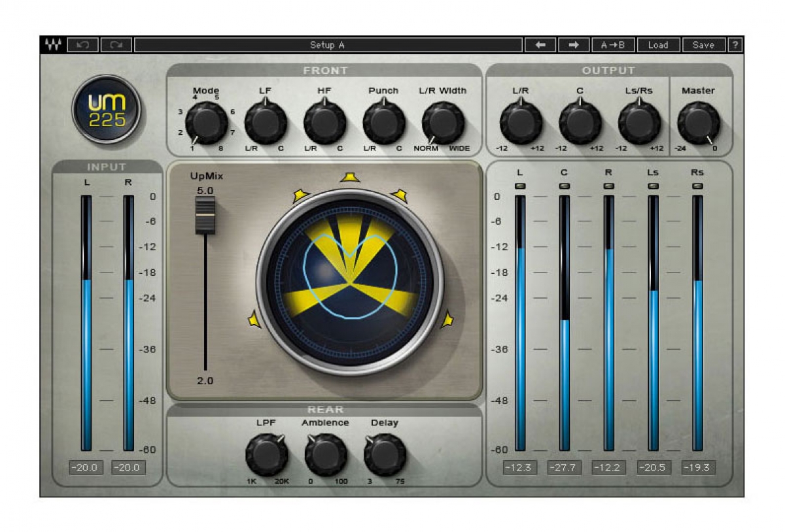Click the Ls output clip indicator

click(x=654, y=186)
